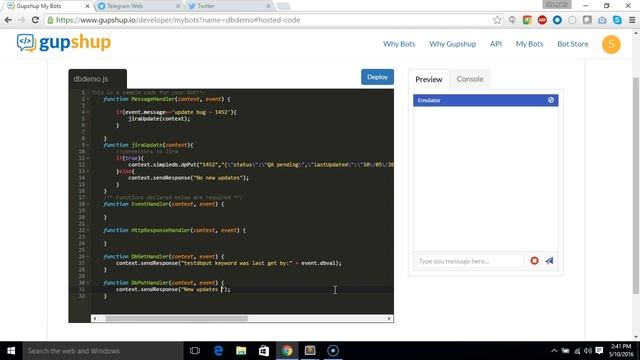Screen dimensions: 640x360
Task: Open the orange user avatar menu
Action: point(611,44)
